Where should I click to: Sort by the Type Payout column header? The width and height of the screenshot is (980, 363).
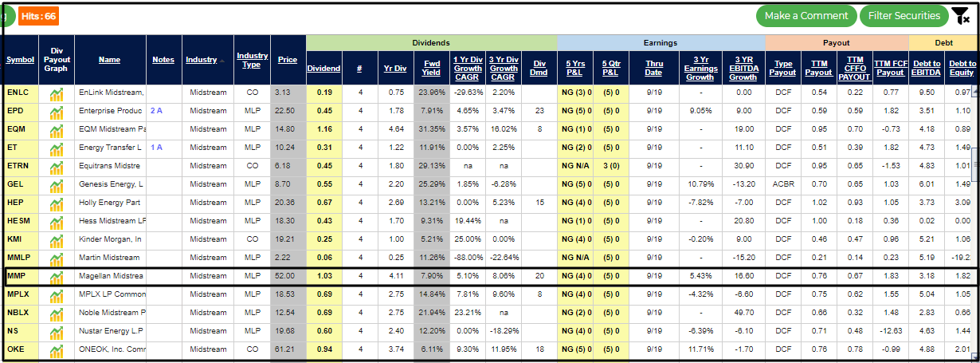785,69
